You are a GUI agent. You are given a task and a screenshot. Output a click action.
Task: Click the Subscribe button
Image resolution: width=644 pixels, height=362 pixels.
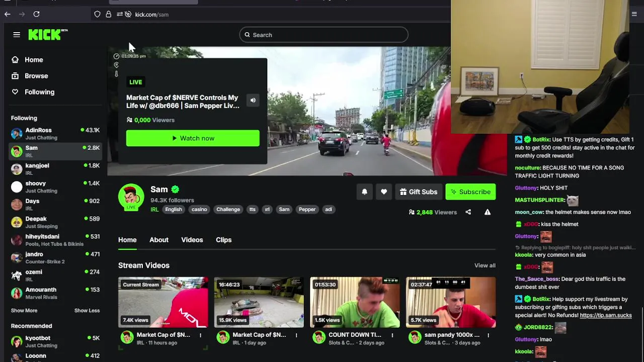(470, 192)
